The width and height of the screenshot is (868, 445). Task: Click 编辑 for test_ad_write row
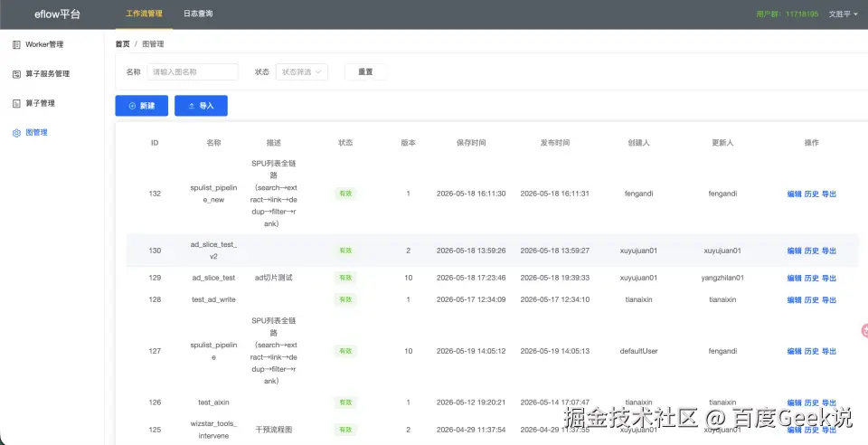click(795, 300)
